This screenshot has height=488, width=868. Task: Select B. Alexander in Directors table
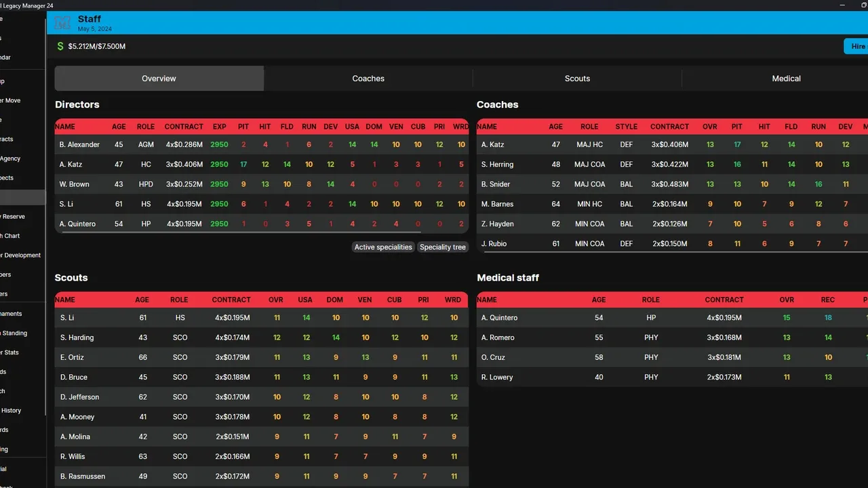click(79, 144)
